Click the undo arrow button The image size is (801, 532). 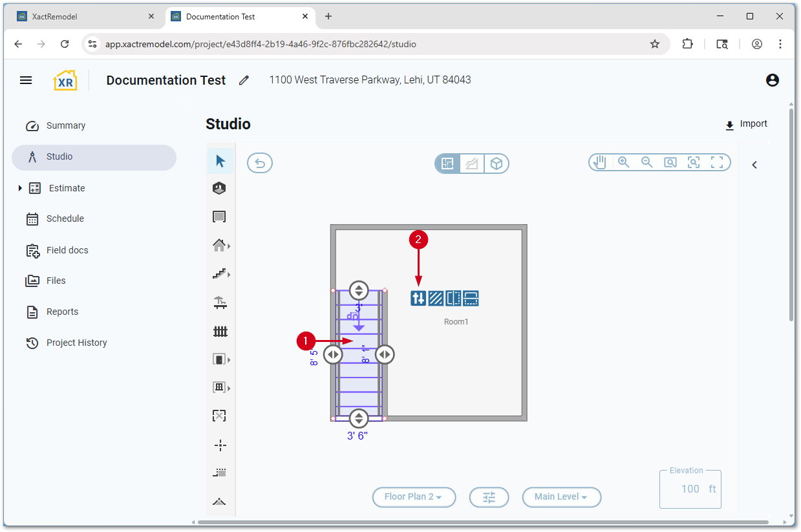click(x=260, y=164)
